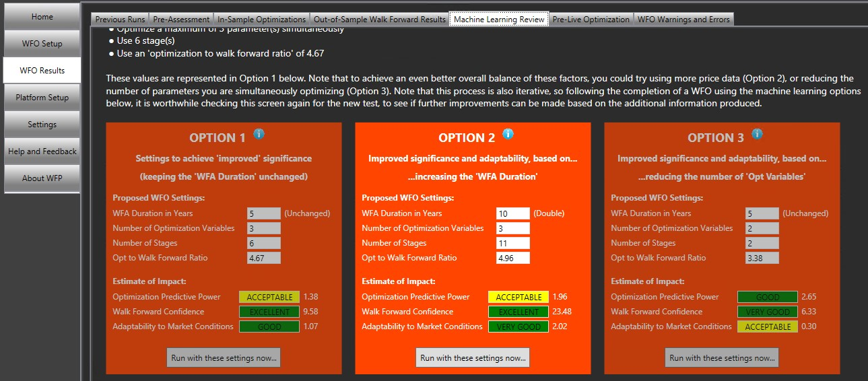The height and width of the screenshot is (381, 868).
Task: Click Option 2 ratio field showing 4.96
Action: (513, 258)
